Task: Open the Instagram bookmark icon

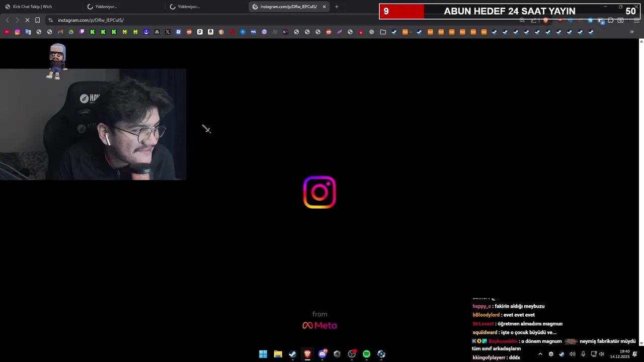Action: (x=17, y=32)
